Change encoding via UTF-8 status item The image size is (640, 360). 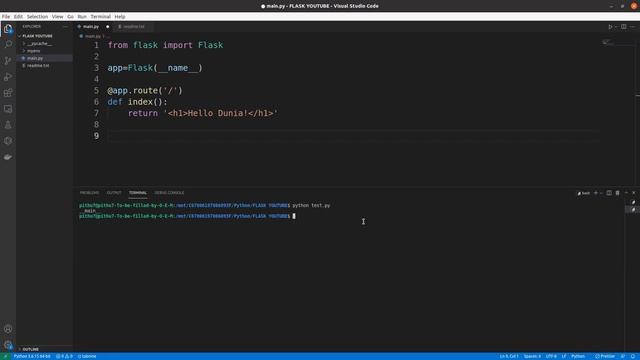551,356
